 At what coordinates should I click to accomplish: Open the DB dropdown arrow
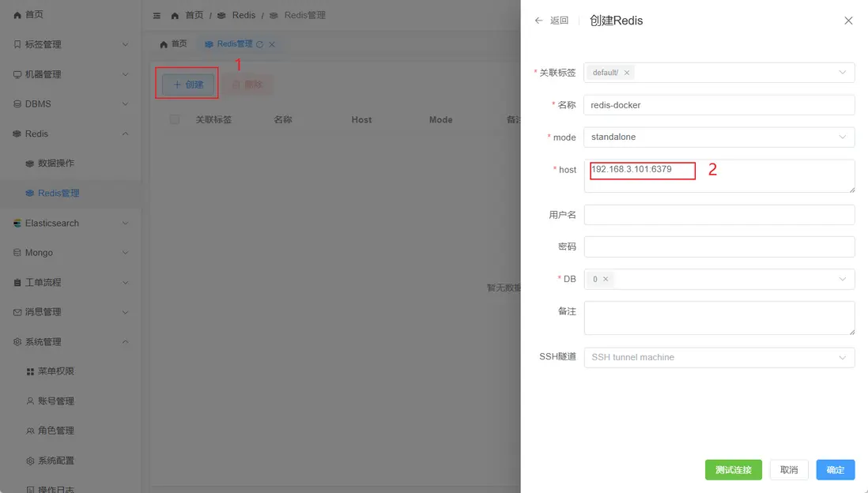842,279
